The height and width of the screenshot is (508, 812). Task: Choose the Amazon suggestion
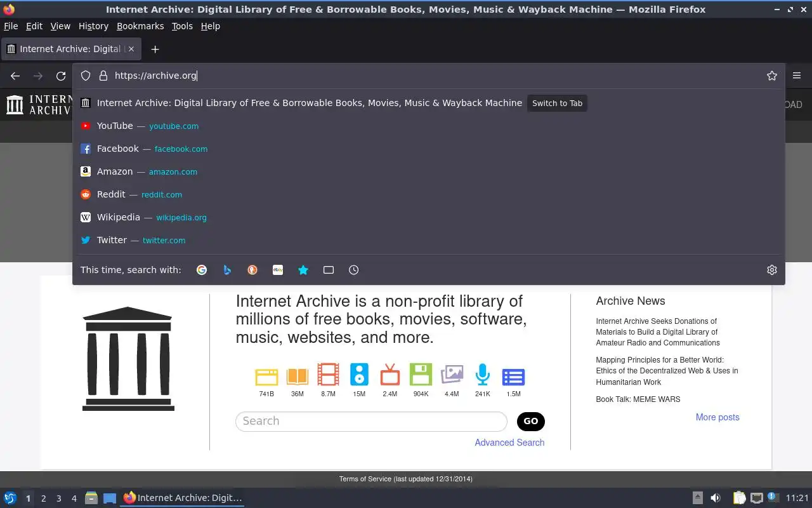pos(428,171)
